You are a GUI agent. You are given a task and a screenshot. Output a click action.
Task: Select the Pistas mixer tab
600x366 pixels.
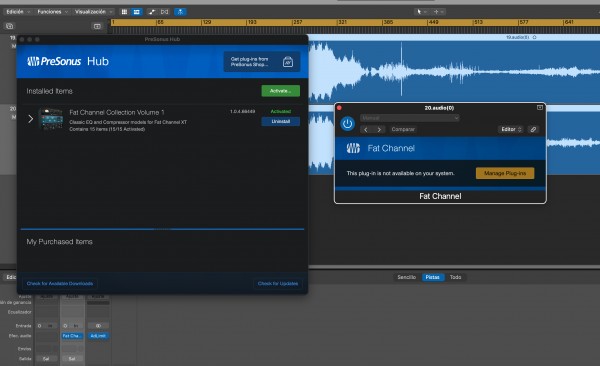pyautogui.click(x=433, y=277)
